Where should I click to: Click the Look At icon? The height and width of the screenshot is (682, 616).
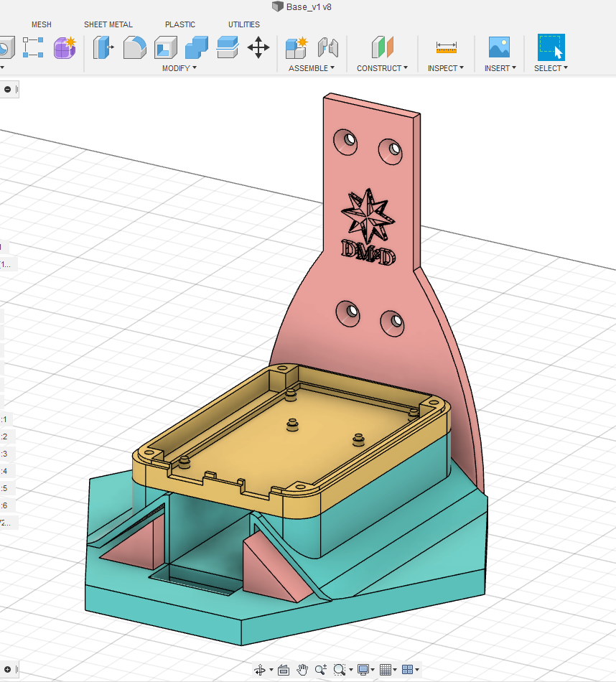(283, 670)
